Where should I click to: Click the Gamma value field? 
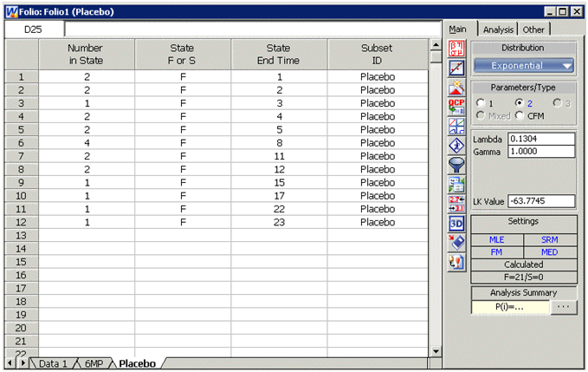point(541,151)
